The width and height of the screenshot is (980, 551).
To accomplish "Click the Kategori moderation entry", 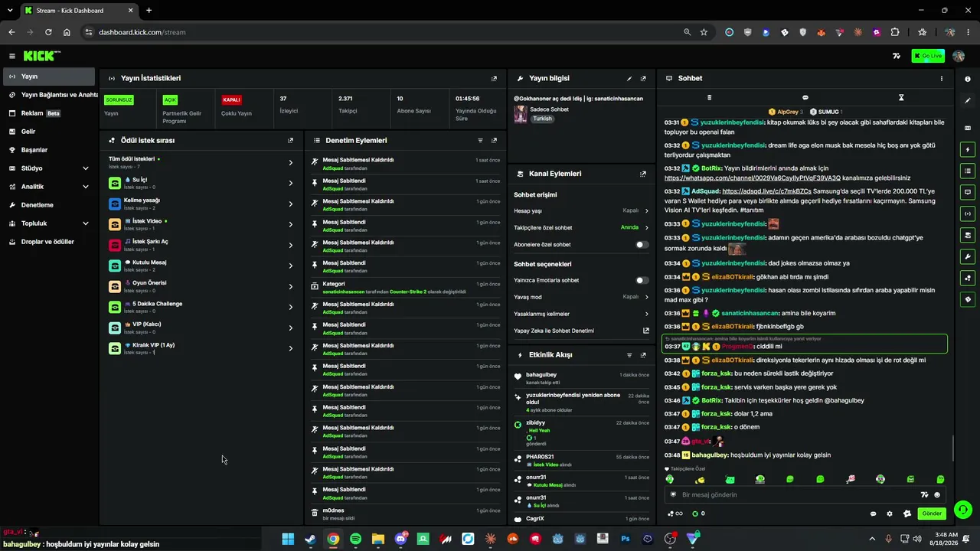I will click(406, 287).
